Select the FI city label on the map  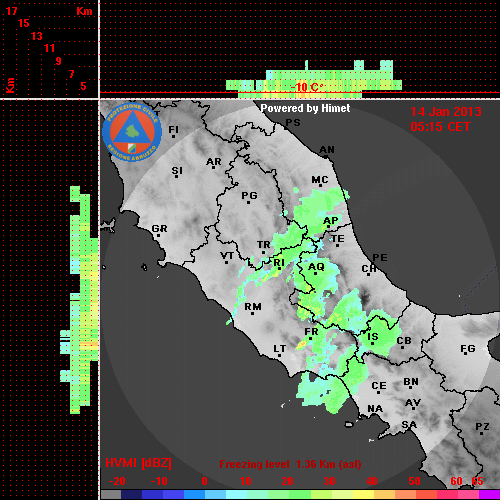point(173,130)
